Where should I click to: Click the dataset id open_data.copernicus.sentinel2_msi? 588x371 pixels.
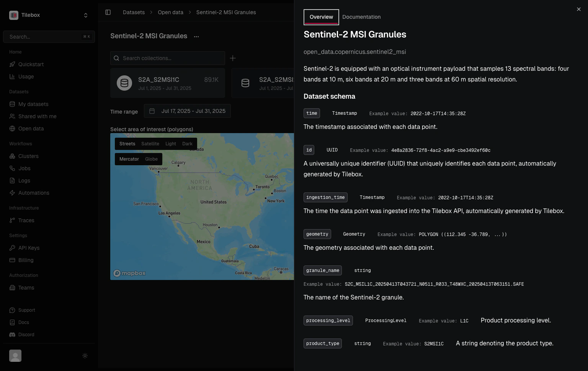pos(355,52)
